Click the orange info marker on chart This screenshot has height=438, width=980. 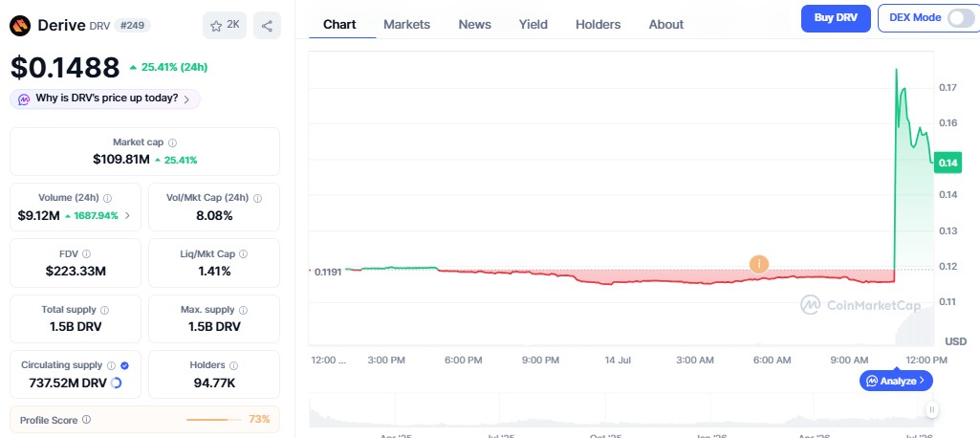tap(759, 264)
